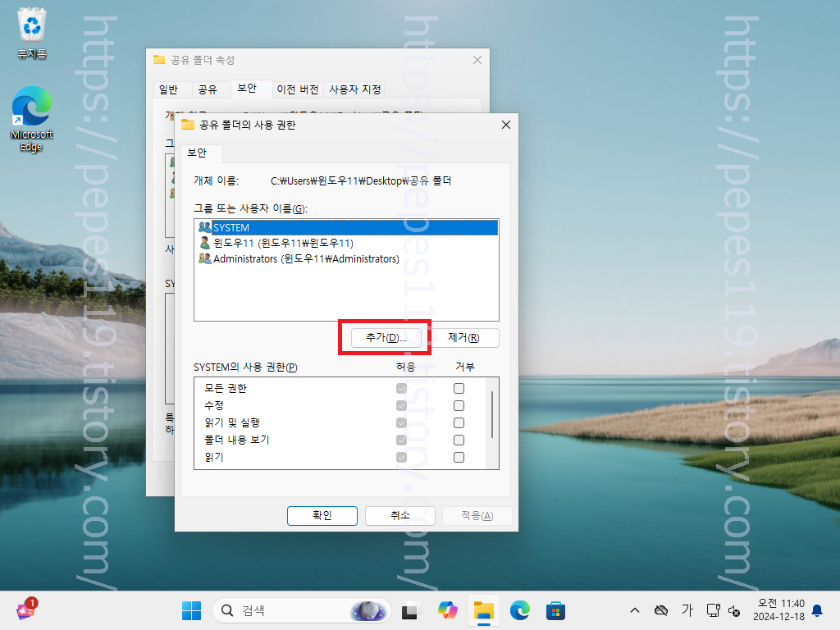Open 이전 버전 tab in properties window

[297, 89]
